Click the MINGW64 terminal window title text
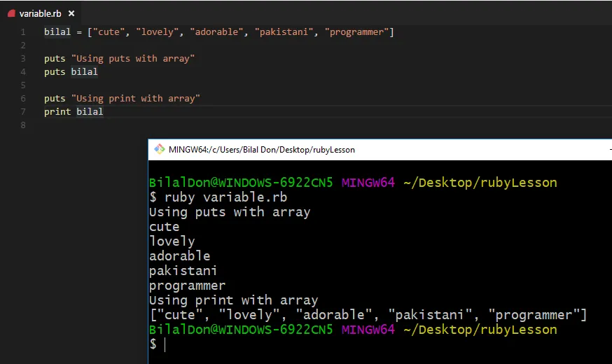The image size is (612, 364). (261, 150)
